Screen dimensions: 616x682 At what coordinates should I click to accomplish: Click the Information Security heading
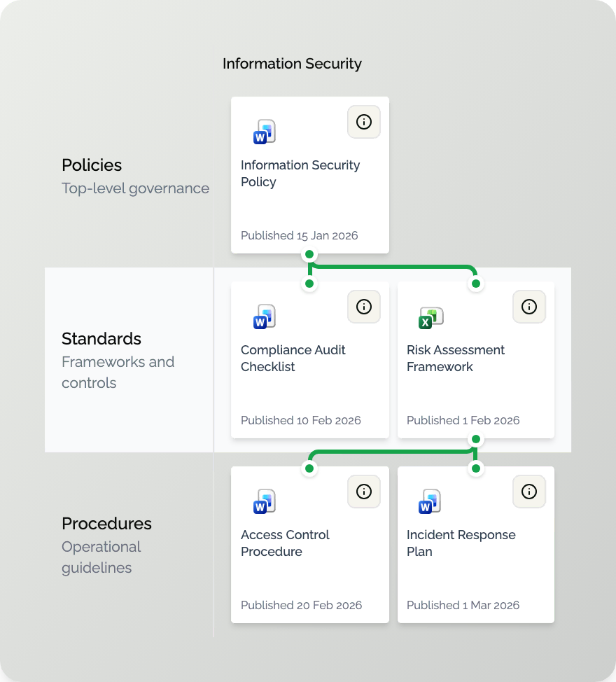292,64
